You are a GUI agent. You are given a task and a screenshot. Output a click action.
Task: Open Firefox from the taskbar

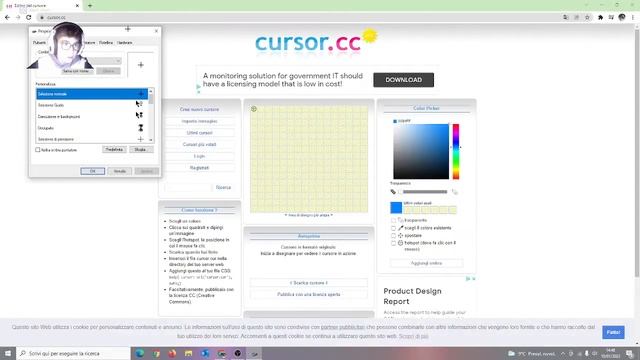[x=172, y=353]
